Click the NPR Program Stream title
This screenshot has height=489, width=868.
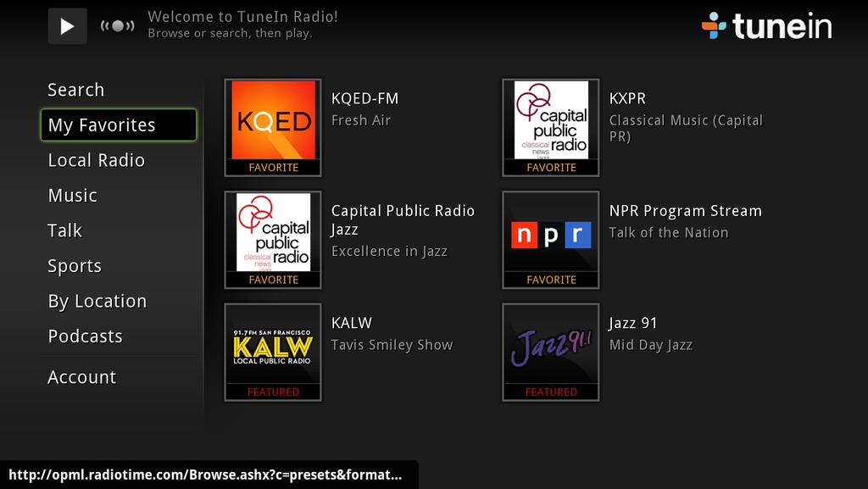[685, 211]
